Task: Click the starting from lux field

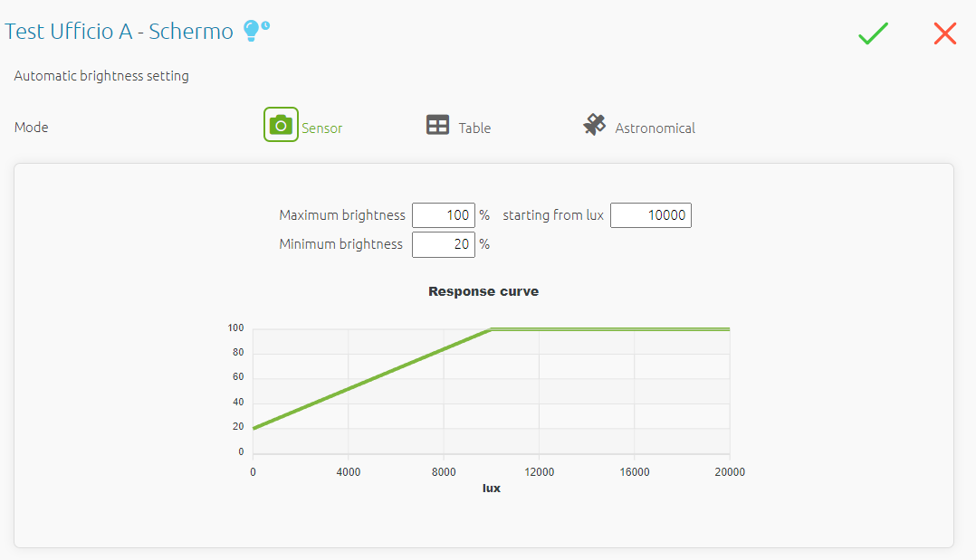Action: click(x=650, y=215)
